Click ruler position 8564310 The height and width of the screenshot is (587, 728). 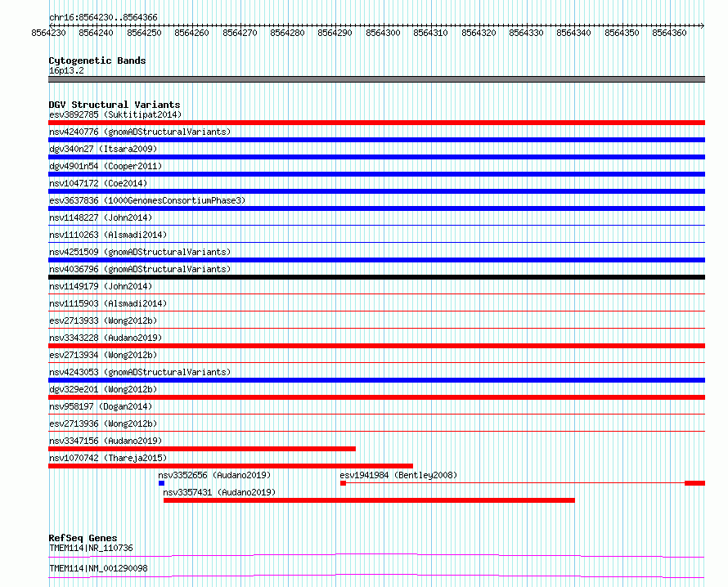click(430, 33)
